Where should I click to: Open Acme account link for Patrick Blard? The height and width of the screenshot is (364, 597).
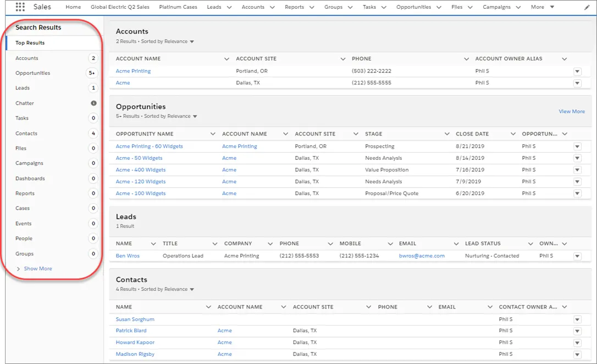point(225,331)
